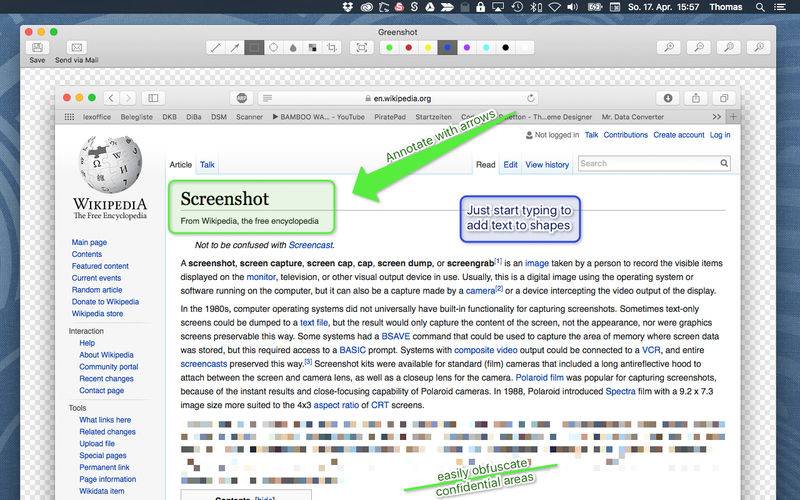Select the Arrow drawing tool
Image resolution: width=800 pixels, height=500 pixels.
click(235, 47)
